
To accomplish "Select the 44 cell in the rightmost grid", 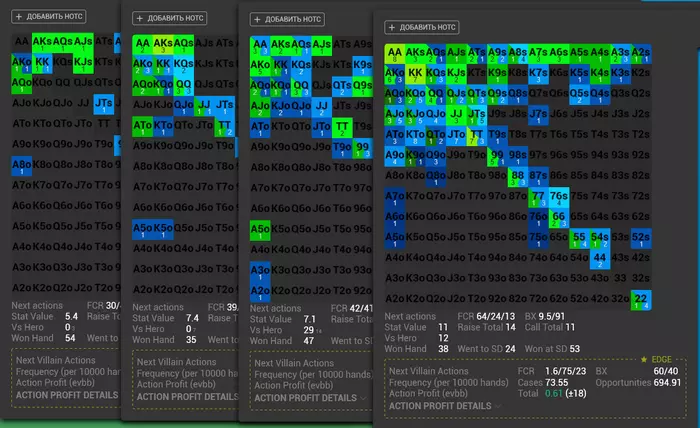I will click(599, 259).
